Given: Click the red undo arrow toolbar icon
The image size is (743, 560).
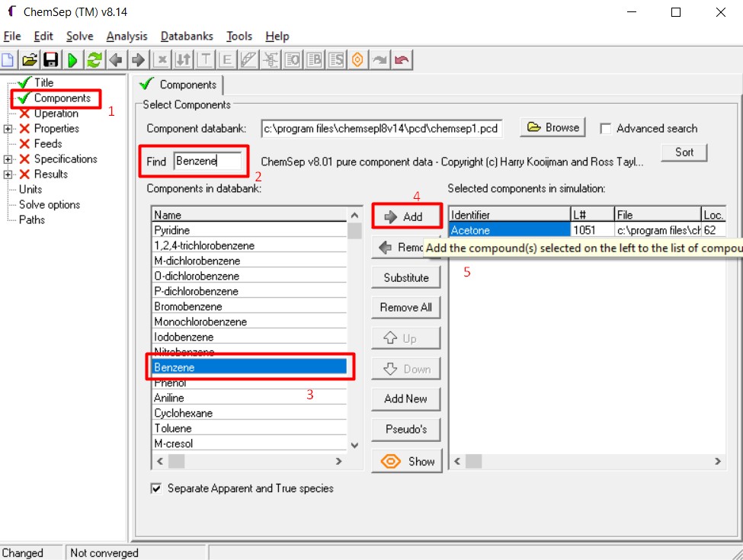Looking at the screenshot, I should 402,59.
